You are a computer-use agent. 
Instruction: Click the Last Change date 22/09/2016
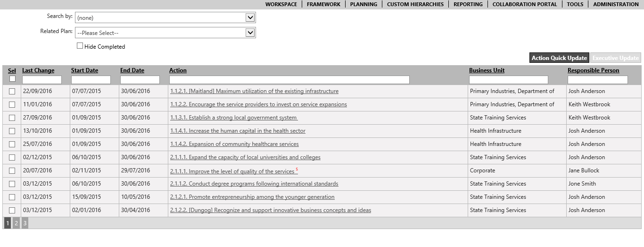tap(37, 91)
